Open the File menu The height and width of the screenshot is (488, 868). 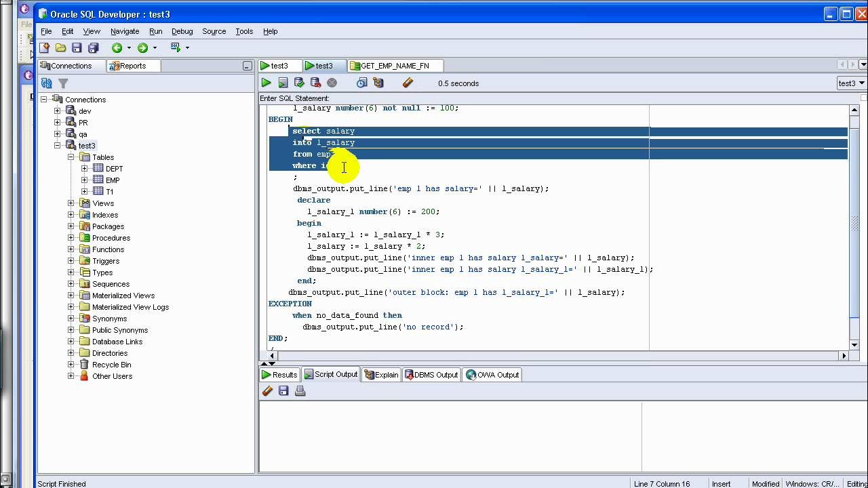(46, 31)
